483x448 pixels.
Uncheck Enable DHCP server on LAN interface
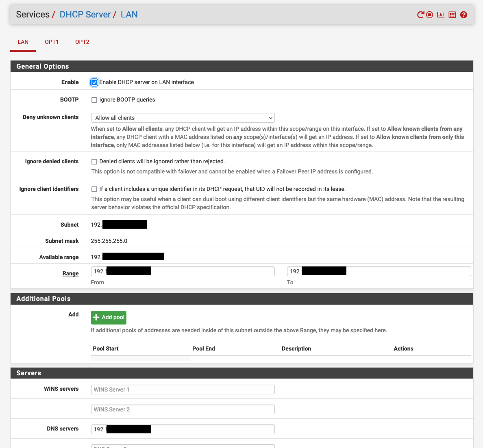coord(94,82)
